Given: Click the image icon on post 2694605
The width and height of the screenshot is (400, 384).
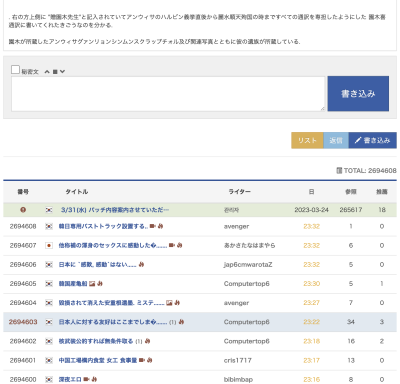Looking at the screenshot, I should [92, 284].
